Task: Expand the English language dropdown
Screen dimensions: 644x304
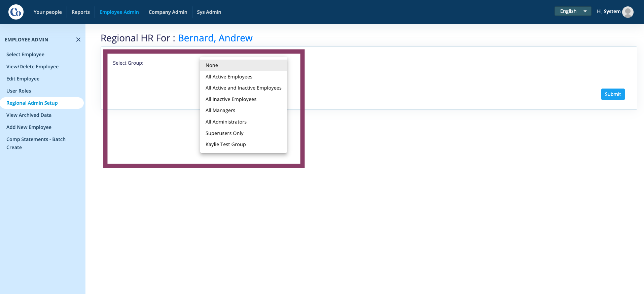Action: point(573,11)
